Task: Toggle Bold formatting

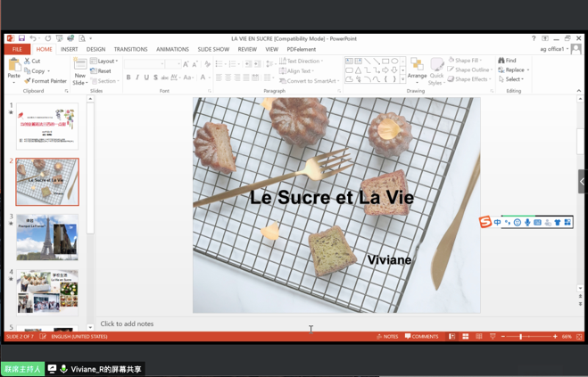Action: click(128, 78)
